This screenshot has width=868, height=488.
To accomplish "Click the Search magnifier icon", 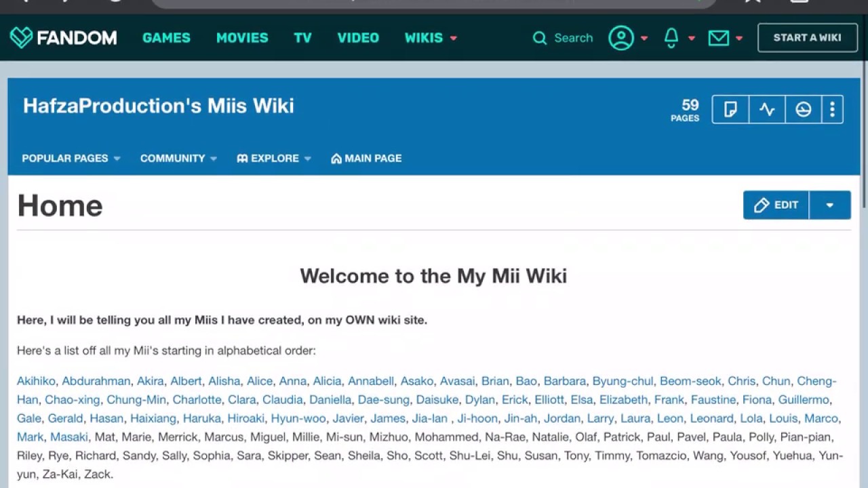I will [x=540, y=38].
